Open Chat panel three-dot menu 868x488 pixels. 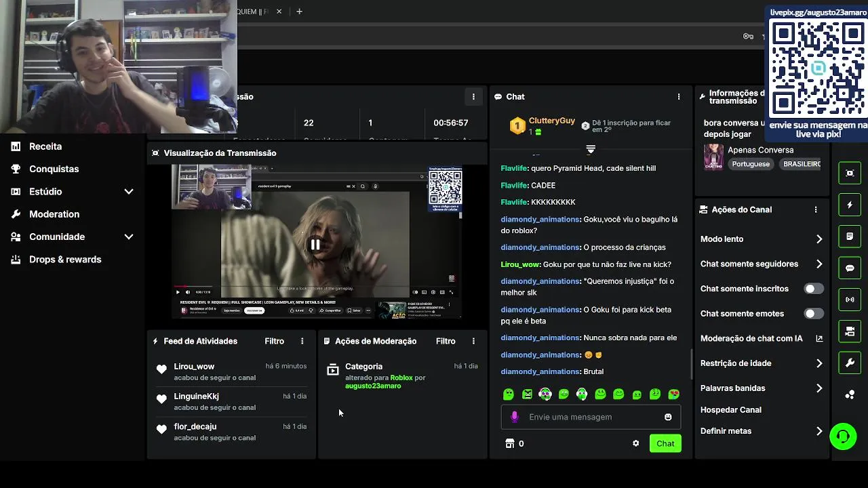[x=679, y=97]
